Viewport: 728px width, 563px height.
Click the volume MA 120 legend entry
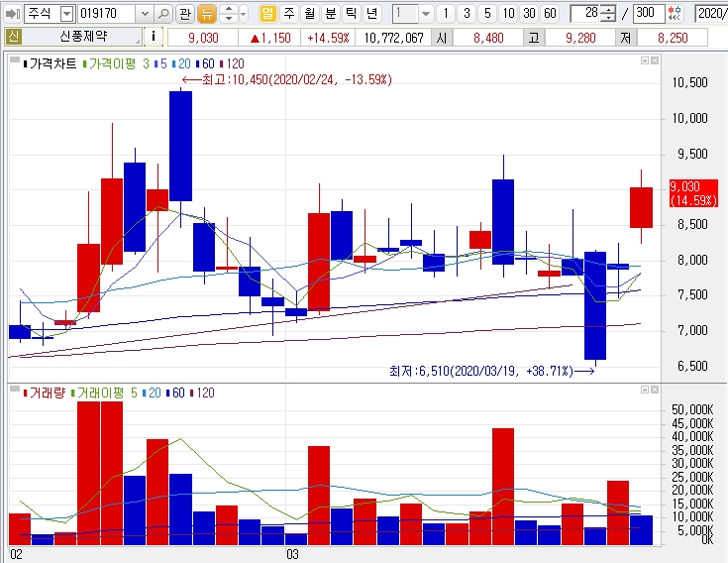click(x=202, y=393)
